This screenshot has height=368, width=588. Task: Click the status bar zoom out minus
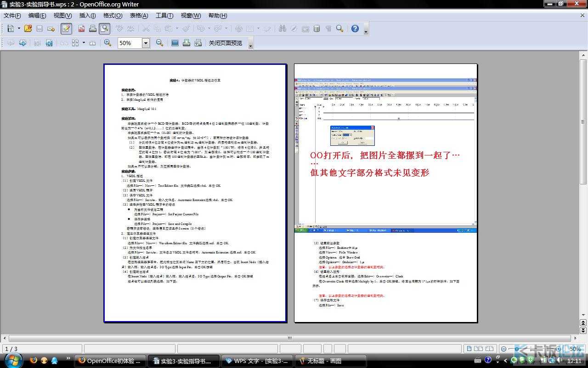[504, 349]
